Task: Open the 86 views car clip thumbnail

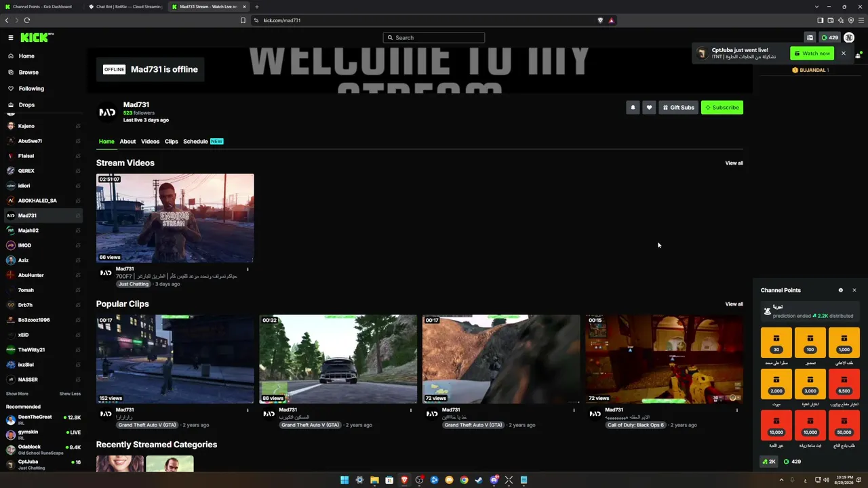Action: tap(338, 359)
